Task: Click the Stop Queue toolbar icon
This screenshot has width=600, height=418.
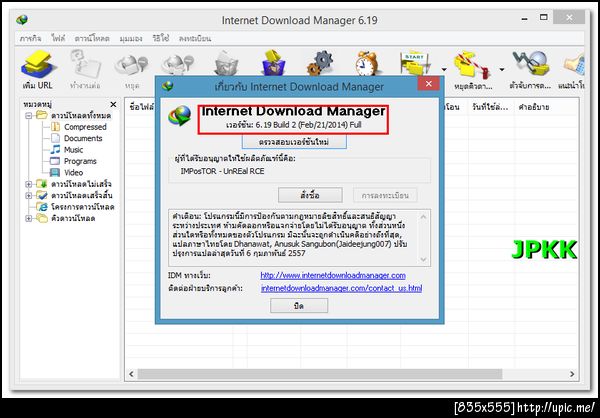Action: click(473, 64)
